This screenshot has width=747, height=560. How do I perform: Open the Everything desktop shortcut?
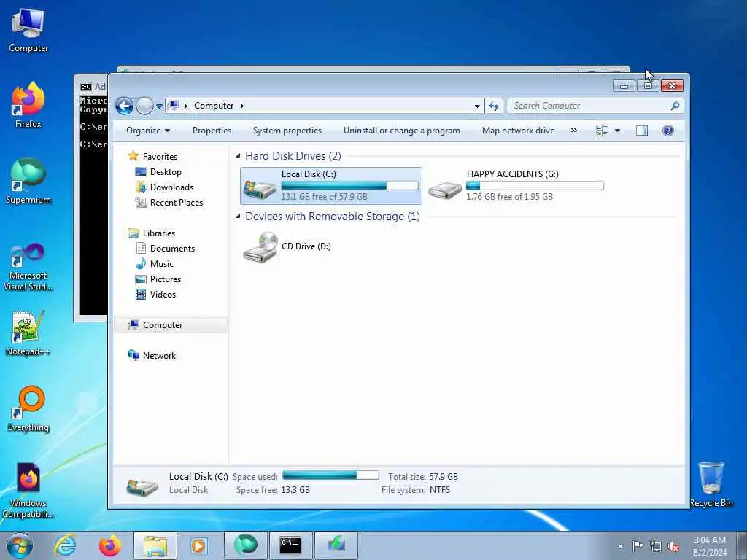point(28,409)
